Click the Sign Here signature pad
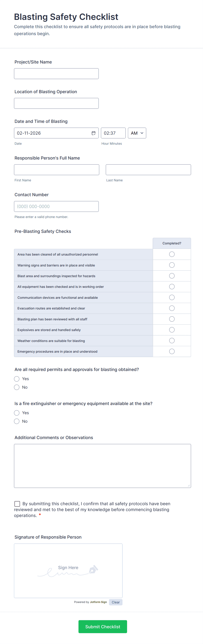 [x=68, y=570]
